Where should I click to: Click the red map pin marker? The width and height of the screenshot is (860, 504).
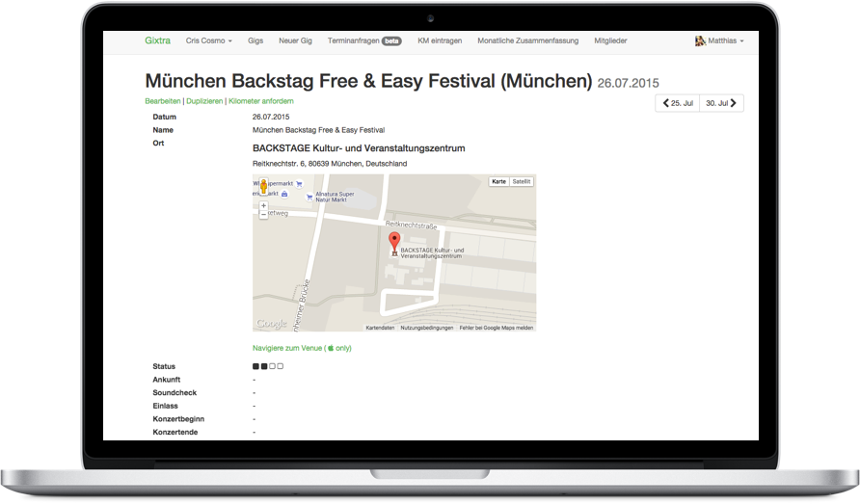tap(393, 240)
